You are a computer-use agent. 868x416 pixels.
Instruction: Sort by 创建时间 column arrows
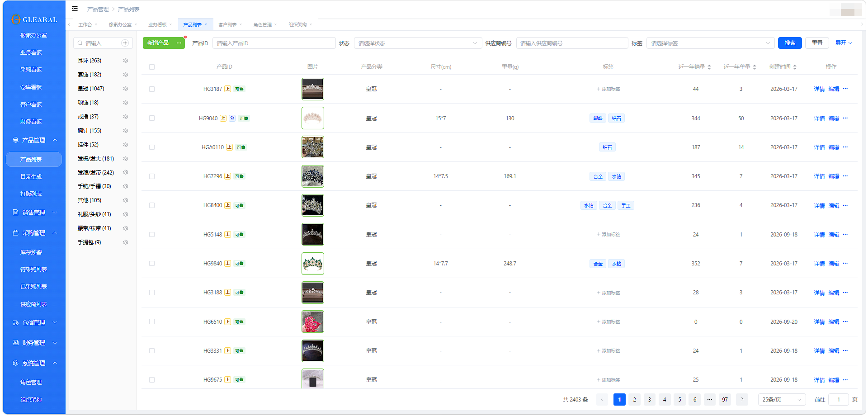click(795, 67)
